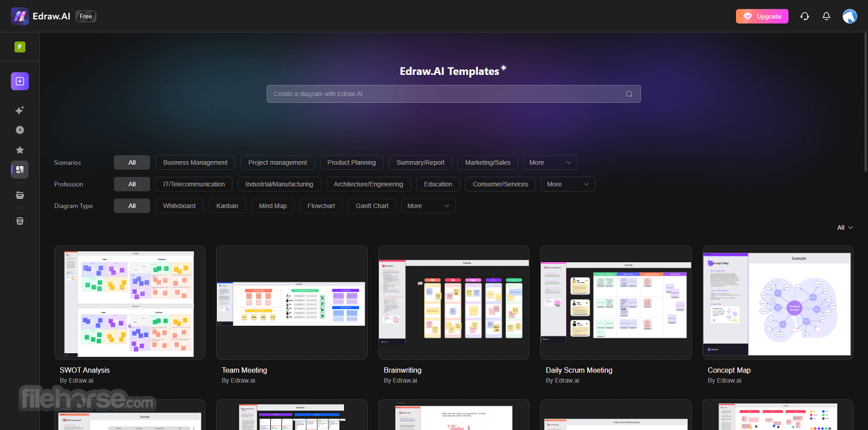Open Recent files clock icon
Screen dimensions: 868x430
(20, 130)
